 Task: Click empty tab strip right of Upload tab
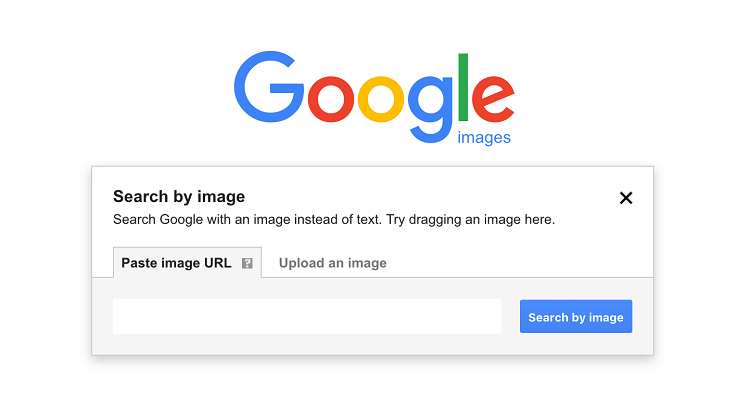[520, 263]
